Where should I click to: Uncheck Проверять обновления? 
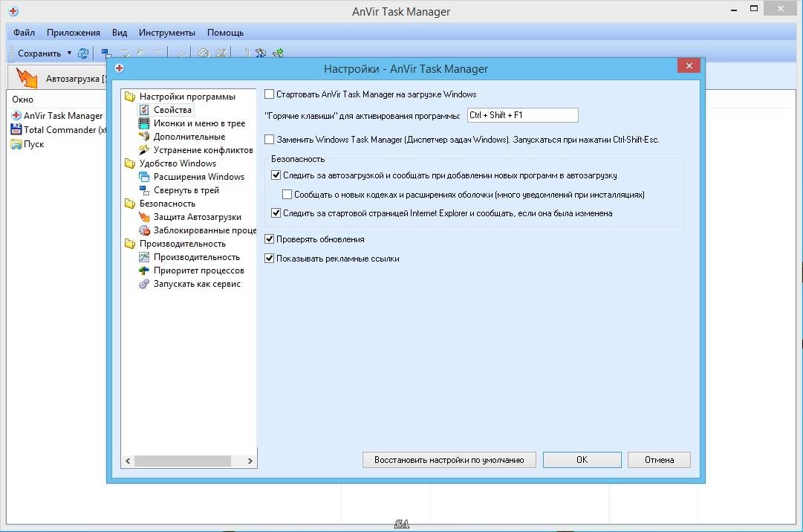coord(269,239)
